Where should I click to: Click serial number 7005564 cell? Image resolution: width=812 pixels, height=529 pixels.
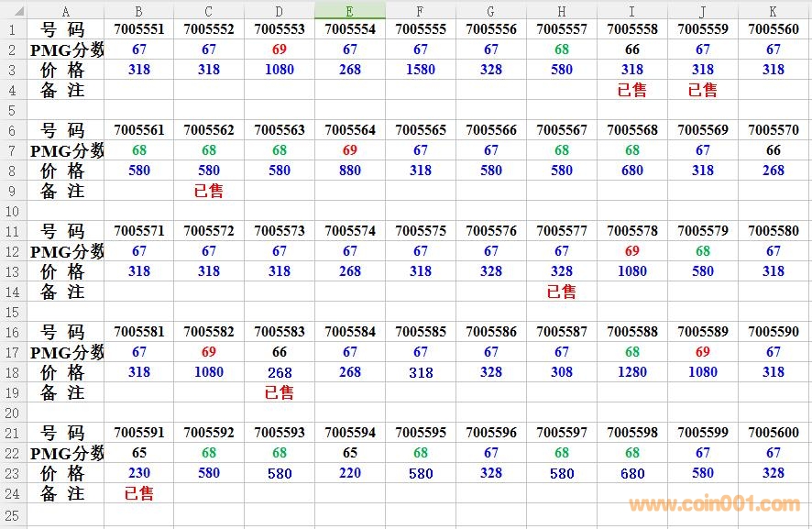point(350,130)
